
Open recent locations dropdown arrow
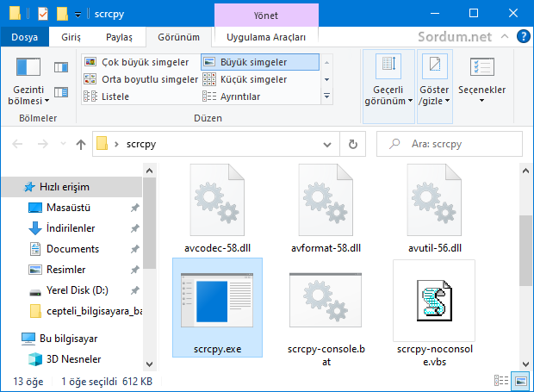[63, 143]
